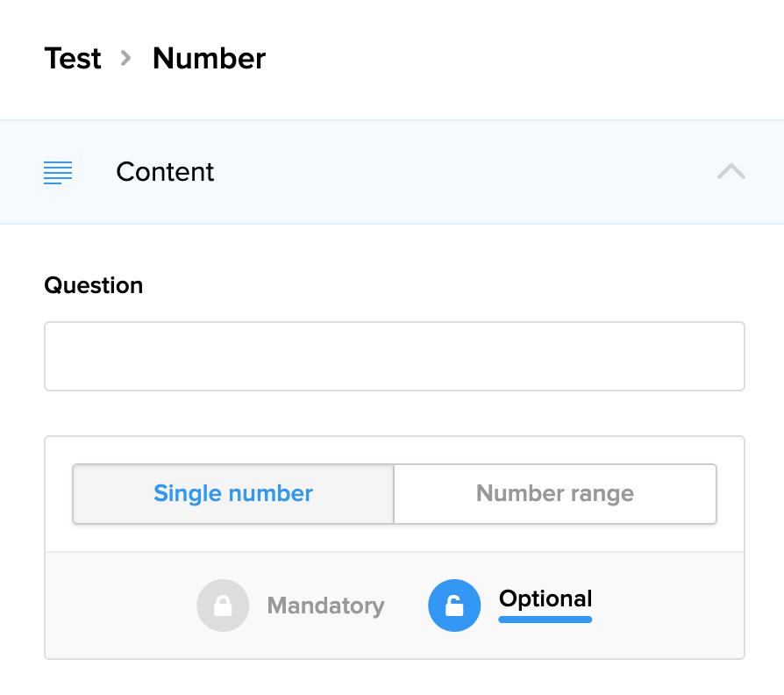
Task: Click the Question field label
Action: point(94,285)
